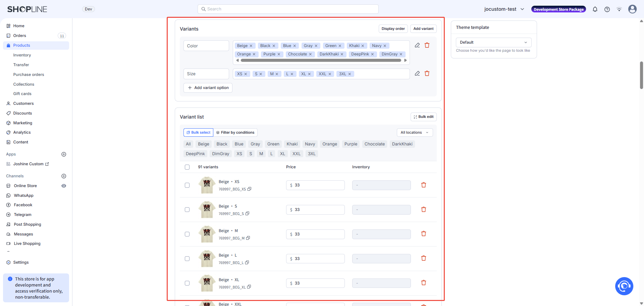This screenshot has width=644, height=306.
Task: Copy the SKU 769997_BEG_S
Action: pyautogui.click(x=247, y=214)
